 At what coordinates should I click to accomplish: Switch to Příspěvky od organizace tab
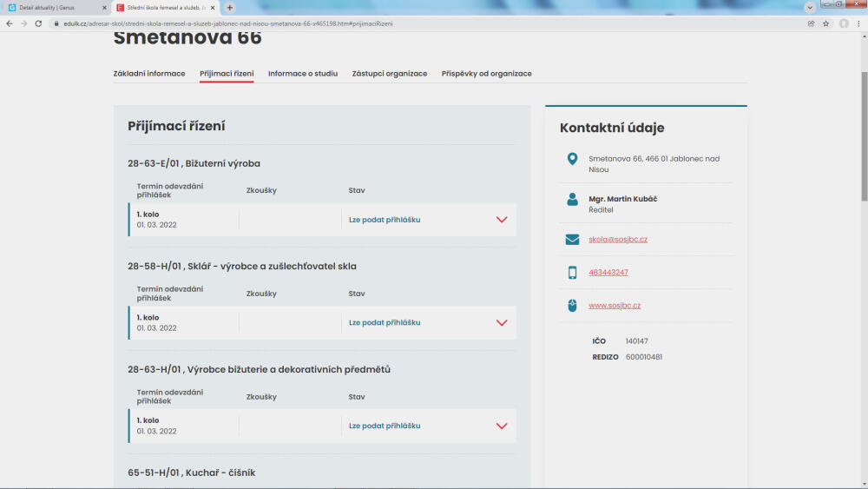pos(487,74)
